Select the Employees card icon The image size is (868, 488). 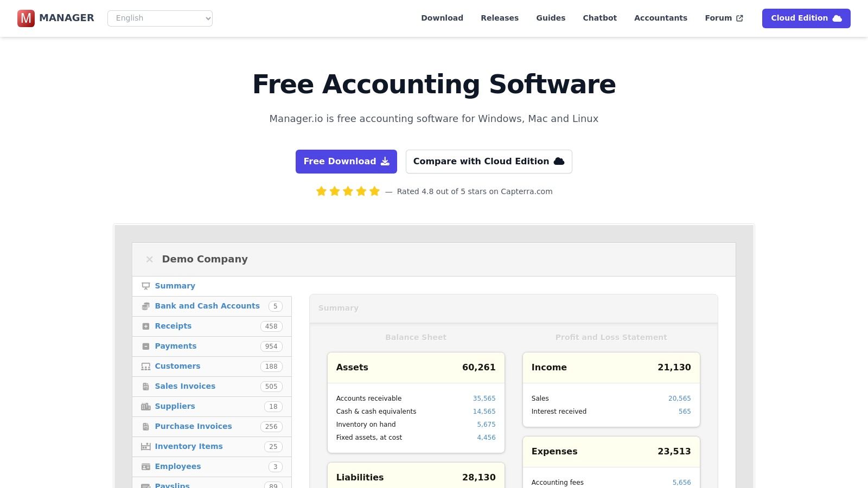[x=145, y=466]
